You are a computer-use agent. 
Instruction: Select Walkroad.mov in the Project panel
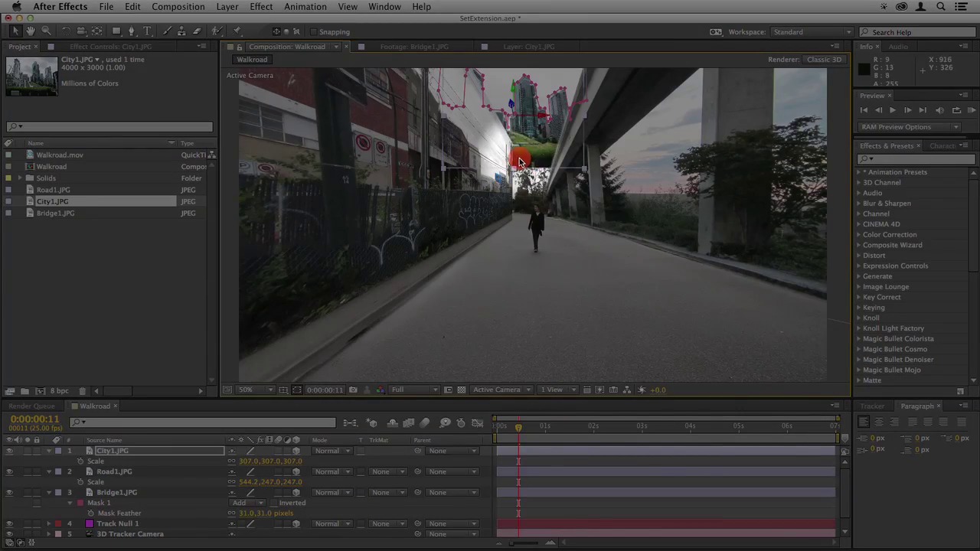pyautogui.click(x=60, y=155)
